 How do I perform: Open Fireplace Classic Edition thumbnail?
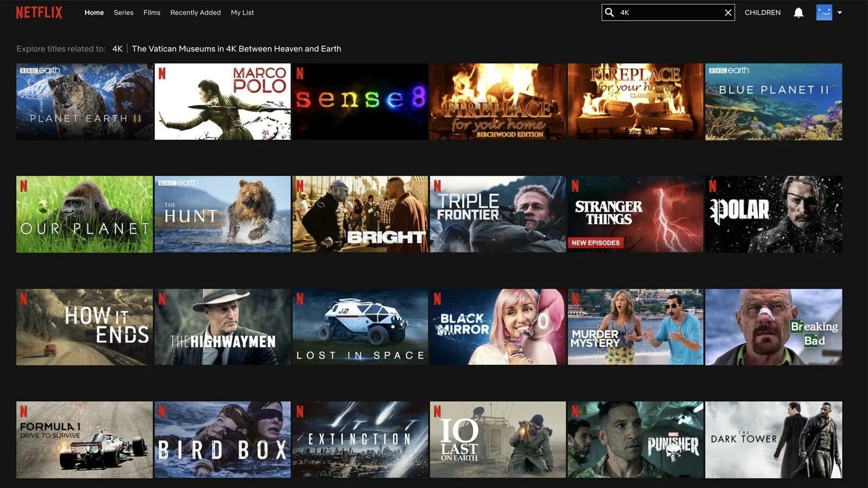click(x=635, y=102)
